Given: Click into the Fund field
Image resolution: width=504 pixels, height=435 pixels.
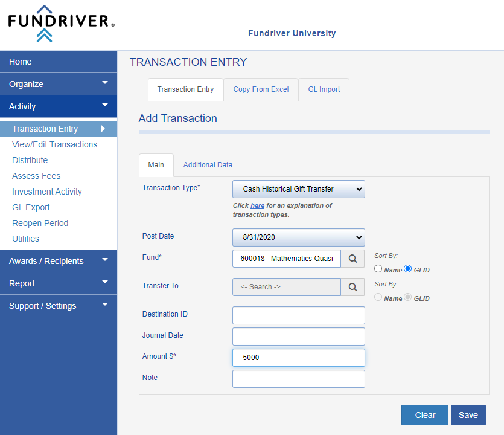Looking at the screenshot, I should pos(286,259).
